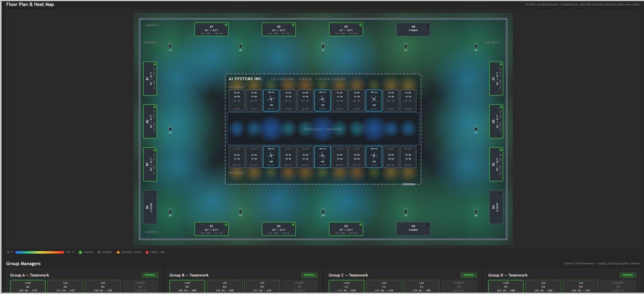Select the CRV-11 in-row cooler fan icon

click(x=271, y=99)
